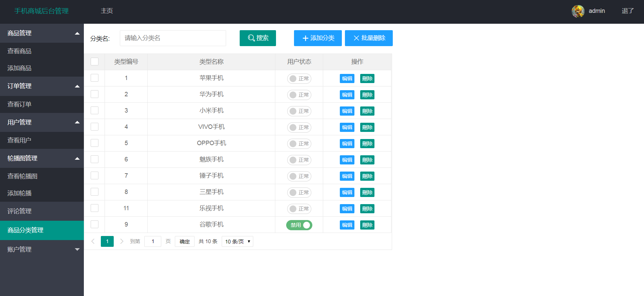Edit the 魅族手机 category
644x296 pixels.
347,160
